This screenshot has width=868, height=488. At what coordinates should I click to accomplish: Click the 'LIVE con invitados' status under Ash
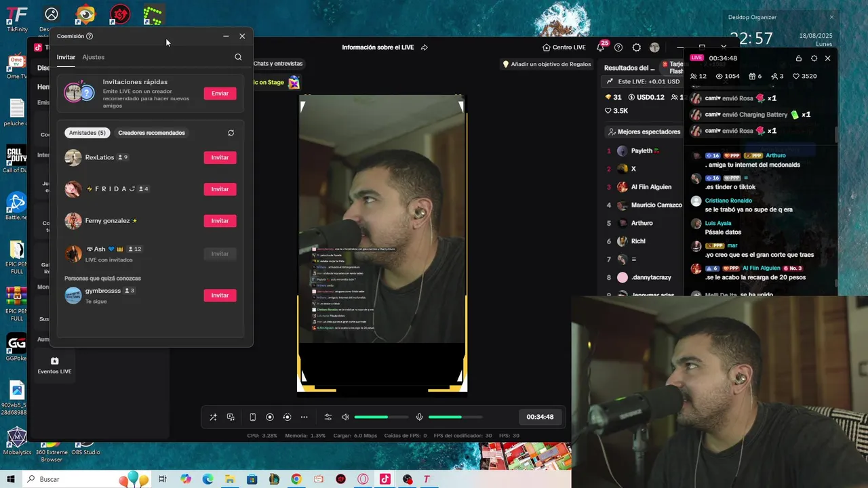[108, 260]
